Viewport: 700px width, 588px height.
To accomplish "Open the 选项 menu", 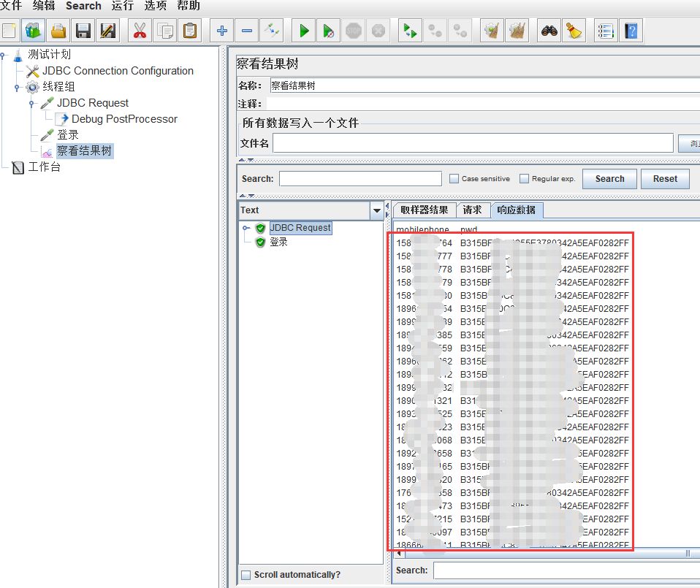I will [x=156, y=5].
